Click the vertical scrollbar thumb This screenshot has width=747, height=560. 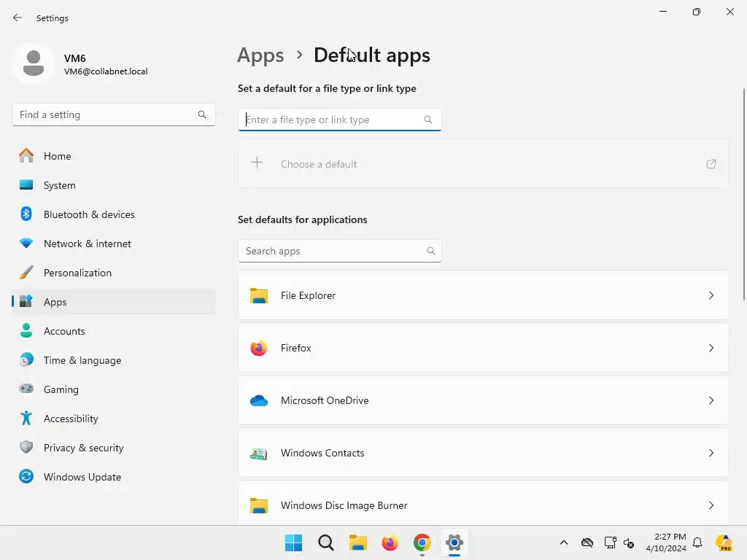click(743, 194)
